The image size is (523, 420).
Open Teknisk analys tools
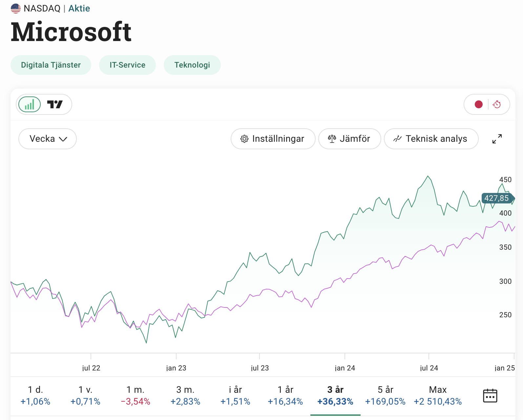[x=431, y=139]
